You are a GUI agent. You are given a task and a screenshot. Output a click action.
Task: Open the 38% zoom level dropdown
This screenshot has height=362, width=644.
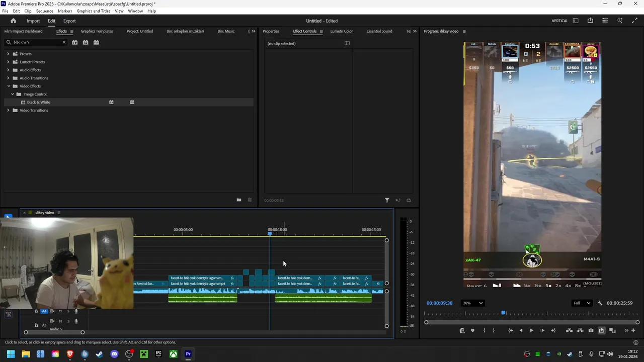473,303
